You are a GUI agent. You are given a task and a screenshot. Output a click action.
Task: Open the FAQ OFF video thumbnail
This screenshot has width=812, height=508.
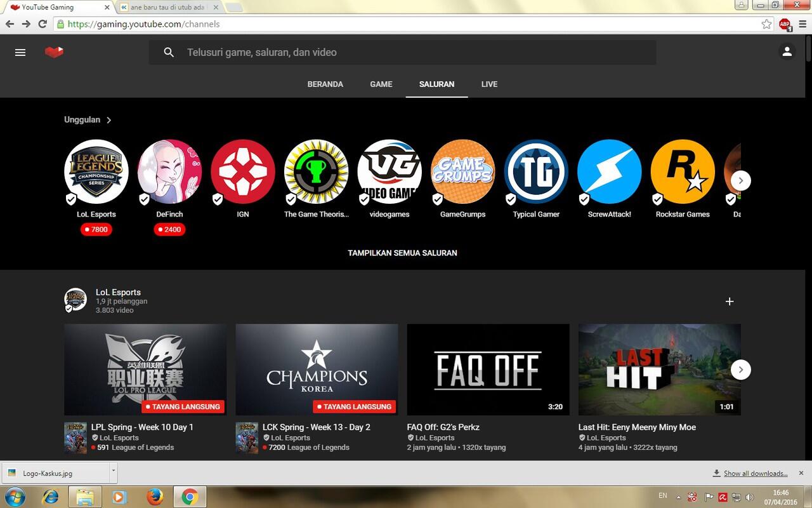(488, 370)
